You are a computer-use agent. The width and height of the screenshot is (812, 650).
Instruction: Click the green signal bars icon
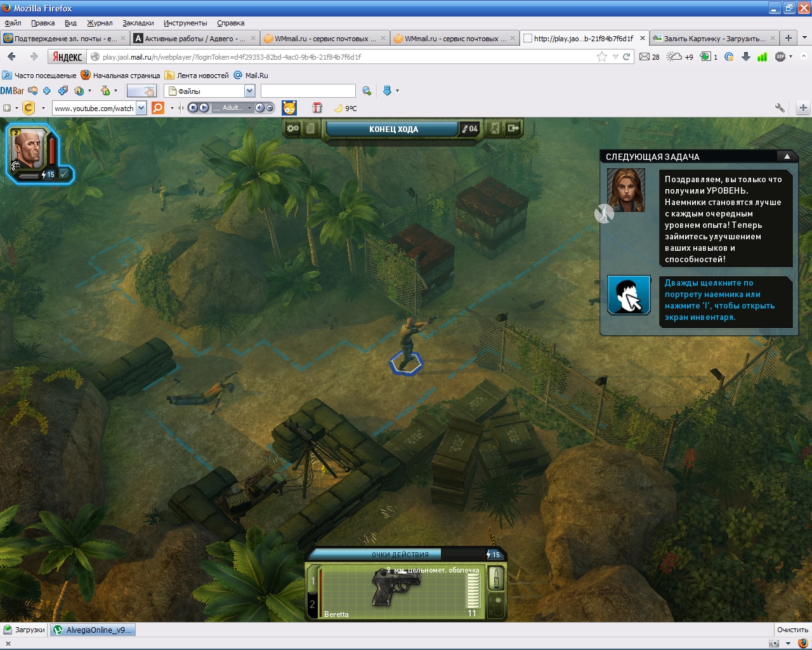pyautogui.click(x=762, y=56)
